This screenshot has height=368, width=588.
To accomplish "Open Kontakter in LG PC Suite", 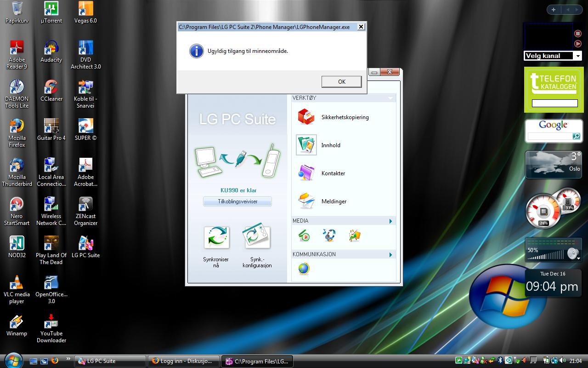I will coord(322,173).
